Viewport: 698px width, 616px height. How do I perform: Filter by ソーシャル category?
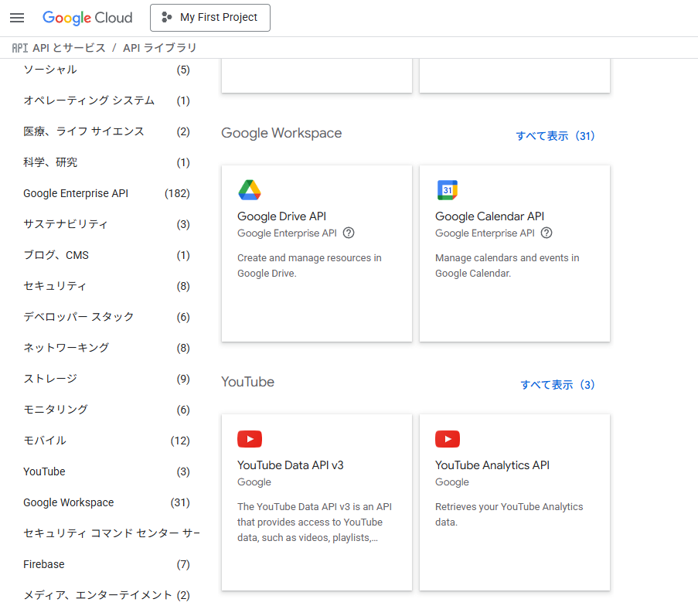pyautogui.click(x=107, y=70)
